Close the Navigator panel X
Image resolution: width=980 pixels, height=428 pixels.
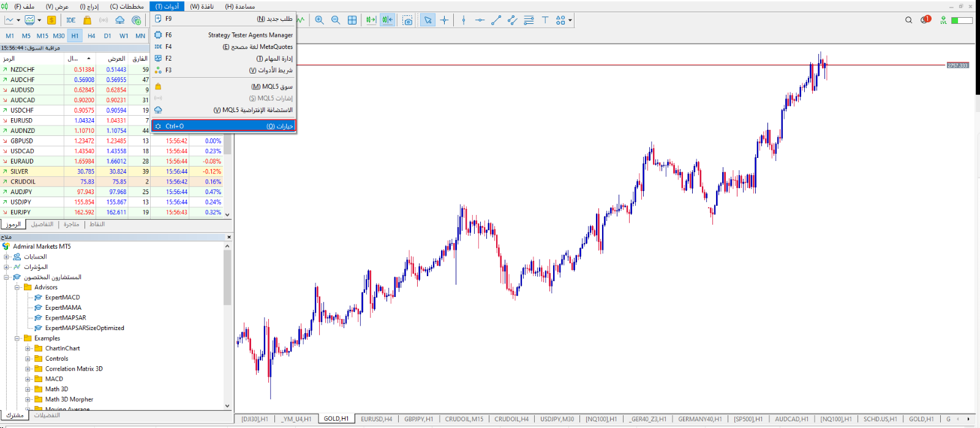tap(229, 237)
